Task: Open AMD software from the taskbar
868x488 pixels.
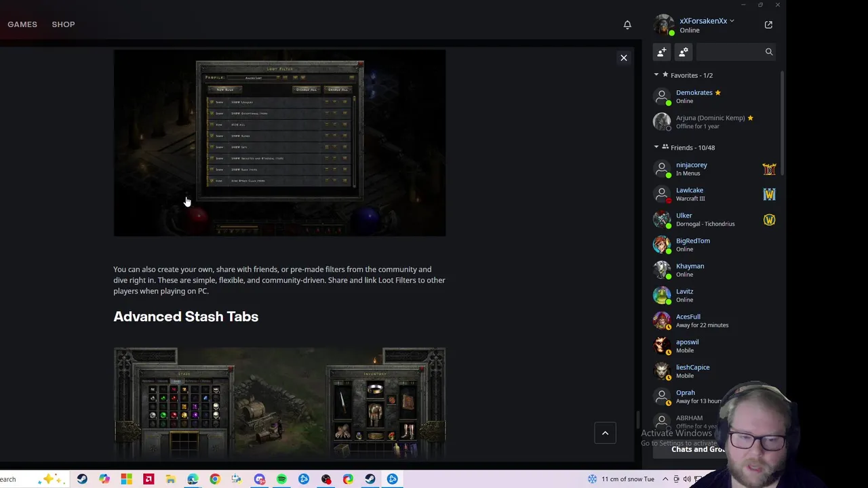Action: click(149, 479)
